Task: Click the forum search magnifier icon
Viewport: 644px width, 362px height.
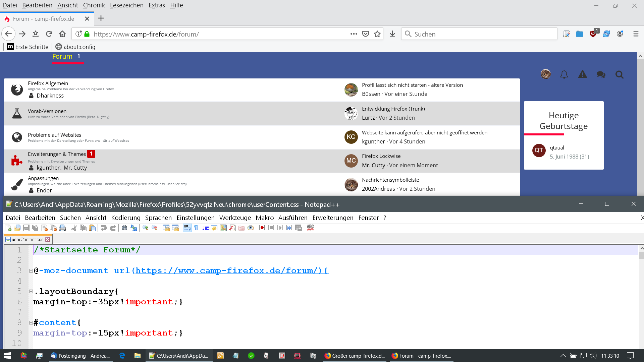Action: [x=619, y=74]
